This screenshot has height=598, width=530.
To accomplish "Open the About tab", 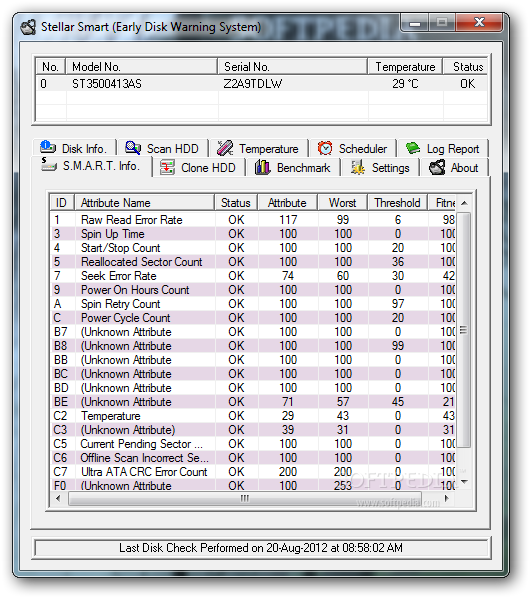I will 455,168.
